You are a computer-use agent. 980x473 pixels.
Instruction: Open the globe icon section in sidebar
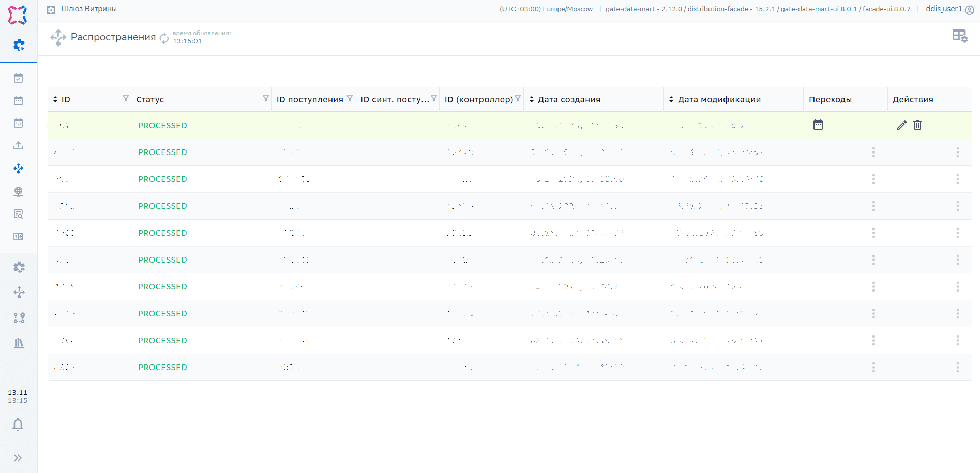(19, 192)
